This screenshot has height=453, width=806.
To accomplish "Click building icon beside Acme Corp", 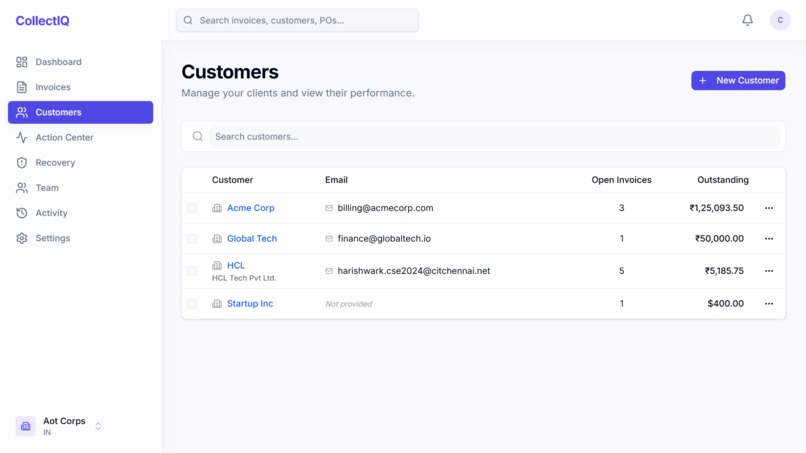I will click(217, 208).
